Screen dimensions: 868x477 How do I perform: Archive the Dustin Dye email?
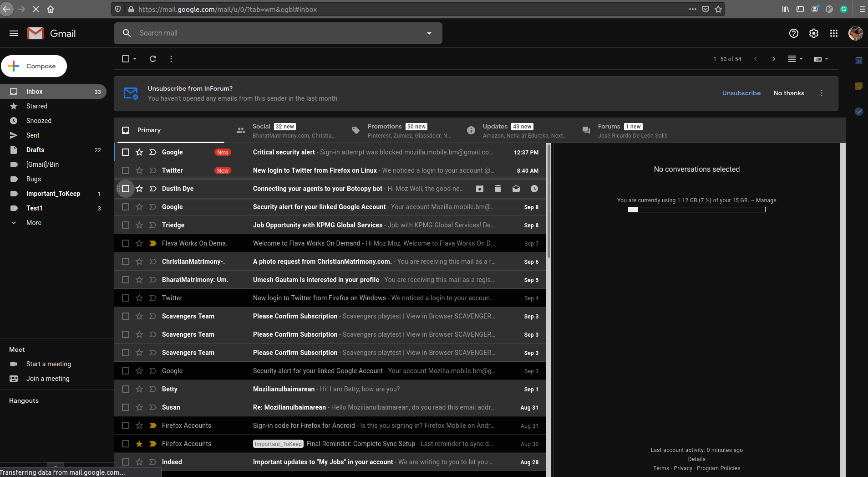[x=479, y=188]
